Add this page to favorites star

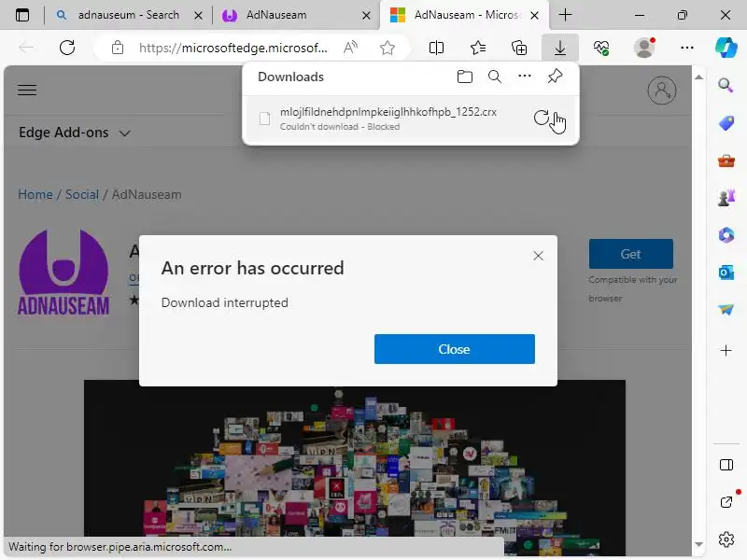388,48
